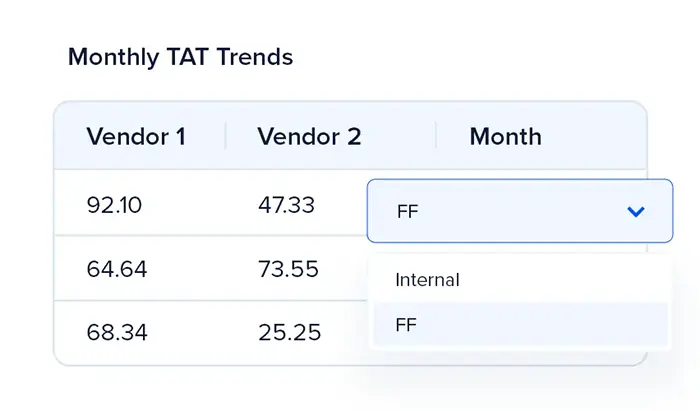Viewport: 700px width, 411px height.
Task: Select the Internal option from the list
Action: coord(427,280)
